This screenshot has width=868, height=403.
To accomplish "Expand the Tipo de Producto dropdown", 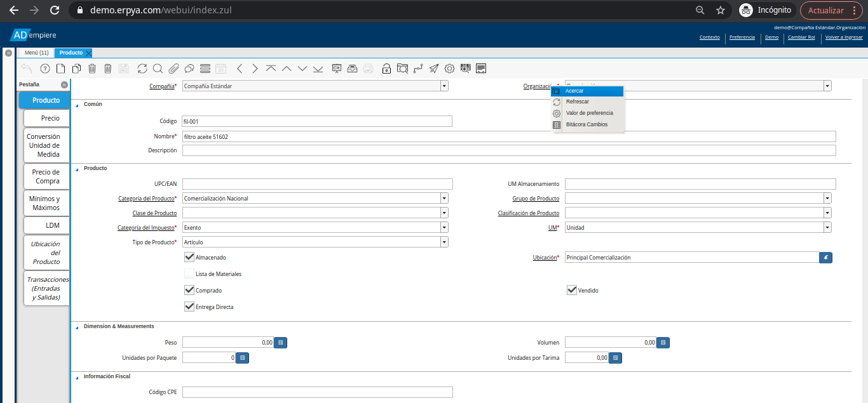I will [x=444, y=242].
